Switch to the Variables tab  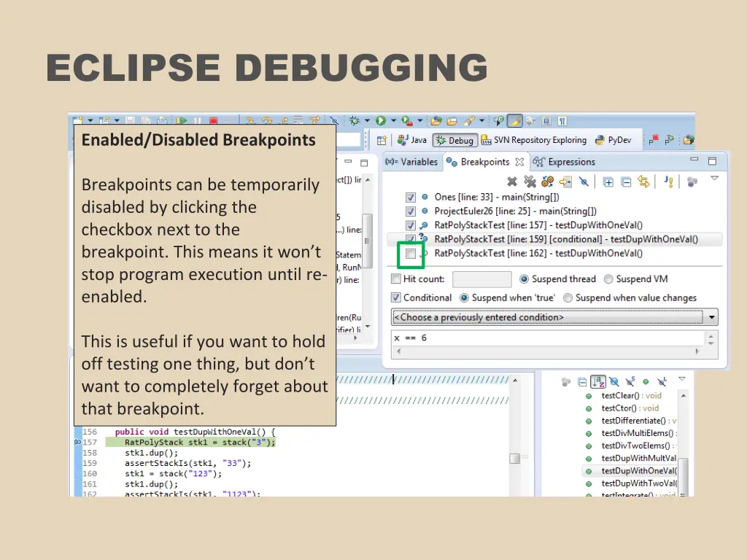tap(411, 162)
